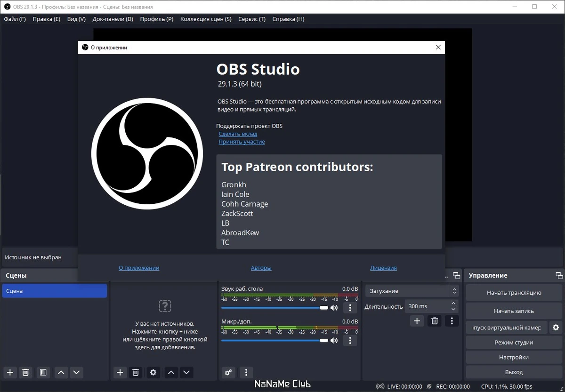Screen dimensions: 565x392
Task: Move scene down with arrow icon
Action: [77, 372]
